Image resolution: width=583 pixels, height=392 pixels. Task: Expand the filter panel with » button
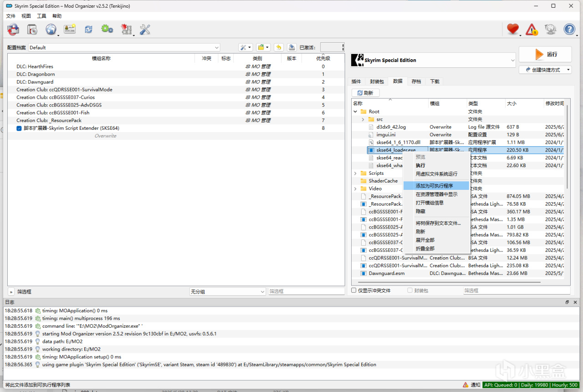11,291
